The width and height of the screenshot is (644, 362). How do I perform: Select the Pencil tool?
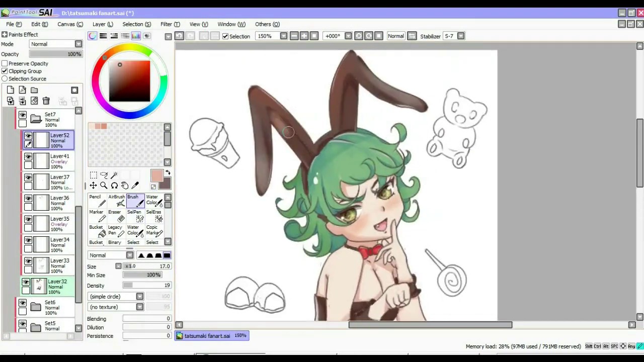tap(98, 201)
